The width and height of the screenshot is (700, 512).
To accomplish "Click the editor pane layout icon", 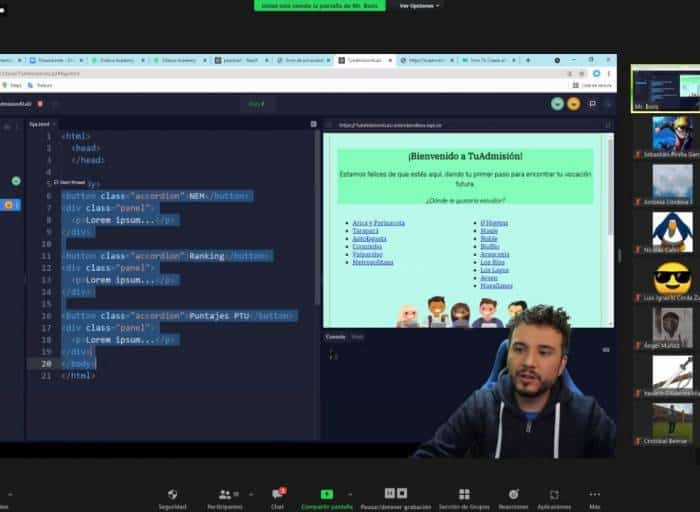I will pyautogui.click(x=313, y=124).
